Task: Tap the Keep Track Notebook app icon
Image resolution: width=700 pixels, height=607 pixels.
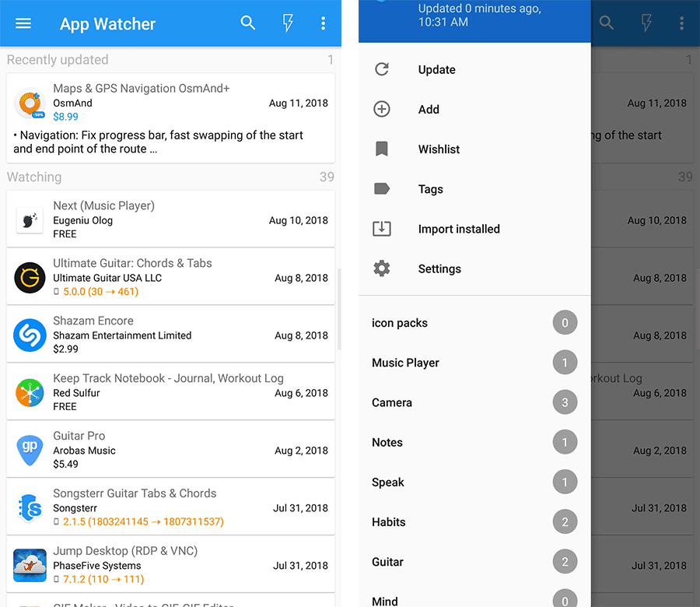Action: click(x=30, y=393)
